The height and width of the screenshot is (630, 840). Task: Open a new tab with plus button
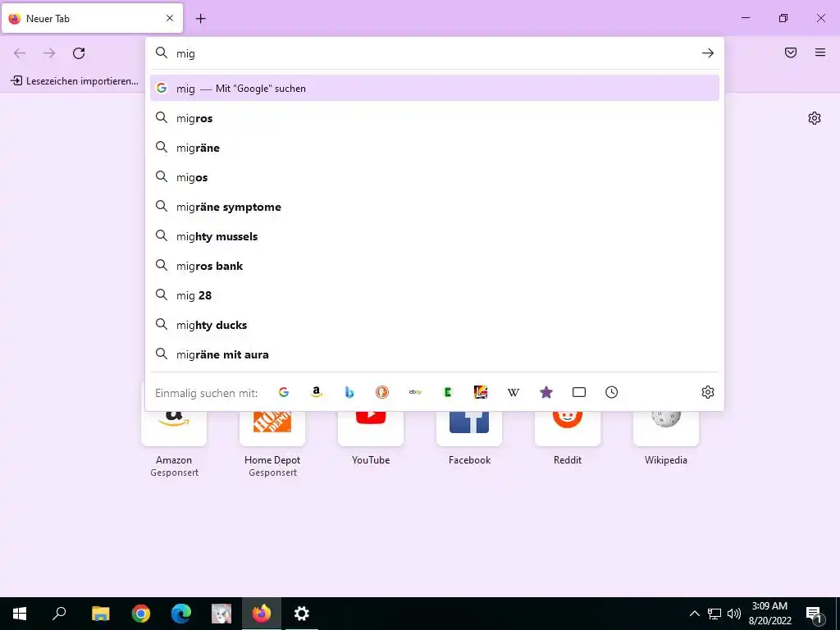tap(200, 19)
